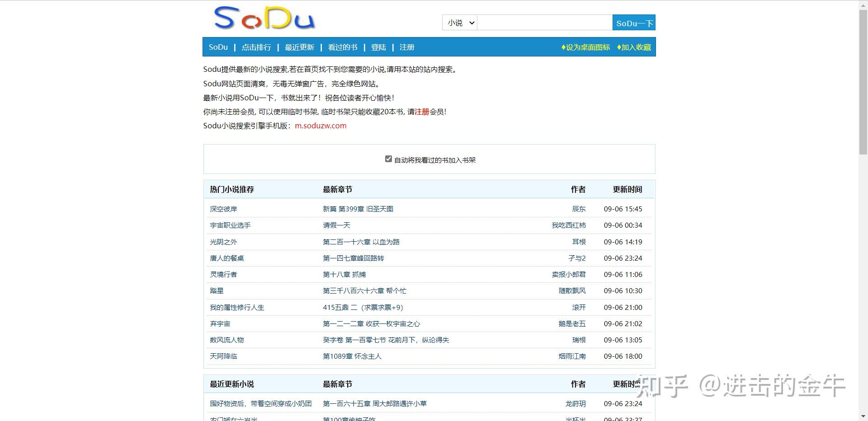This screenshot has width=868, height=421.
Task: Go to 点击排行 in the navigation bar
Action: pos(256,47)
